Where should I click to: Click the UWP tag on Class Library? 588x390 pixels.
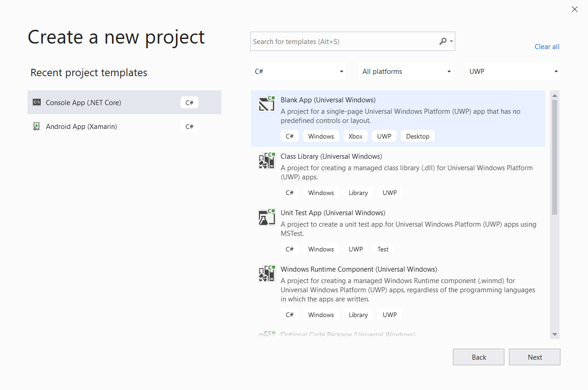[x=390, y=193]
